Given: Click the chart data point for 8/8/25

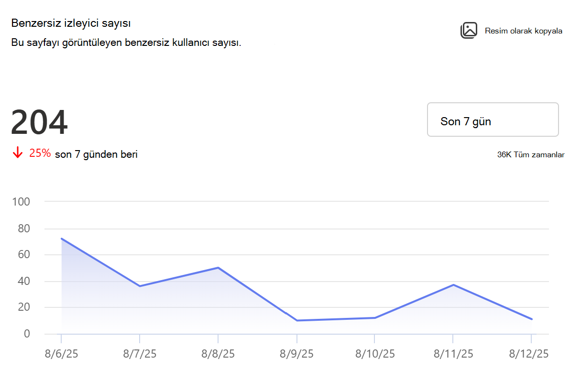Looking at the screenshot, I should pos(218,268).
